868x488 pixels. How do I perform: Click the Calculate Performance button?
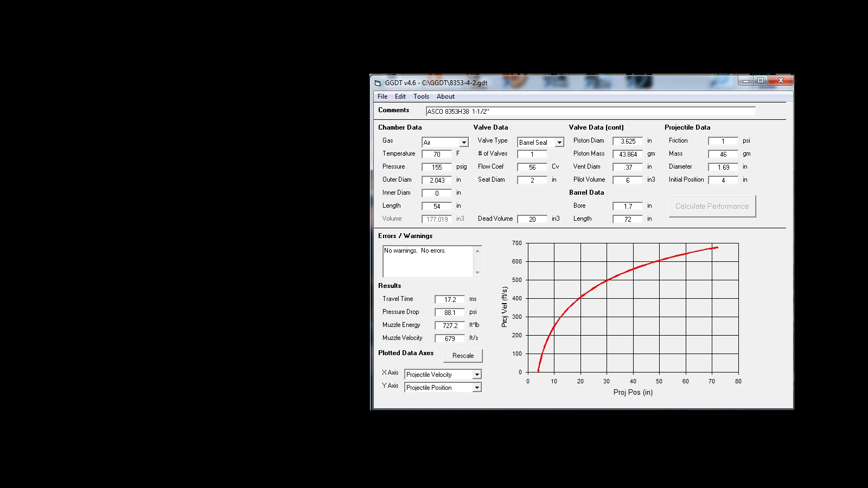[712, 207]
